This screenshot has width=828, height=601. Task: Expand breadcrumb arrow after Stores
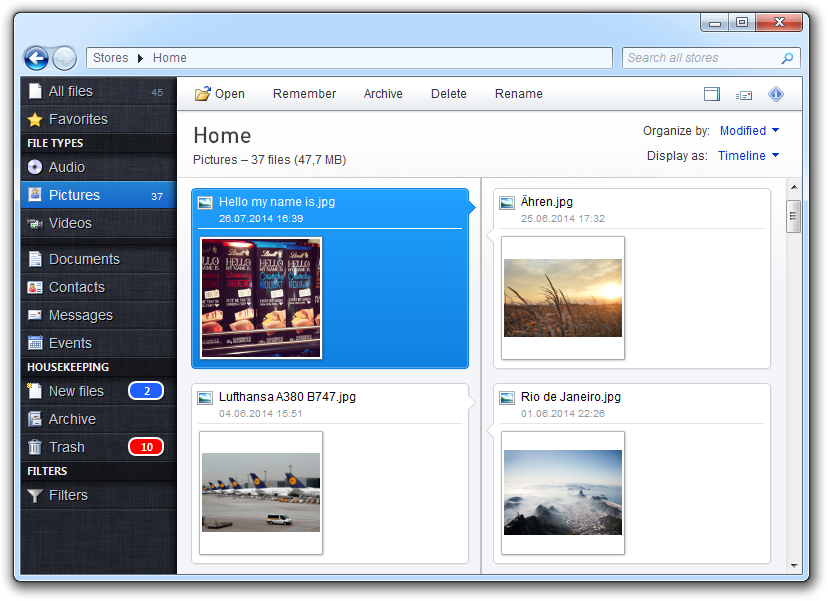coord(141,58)
